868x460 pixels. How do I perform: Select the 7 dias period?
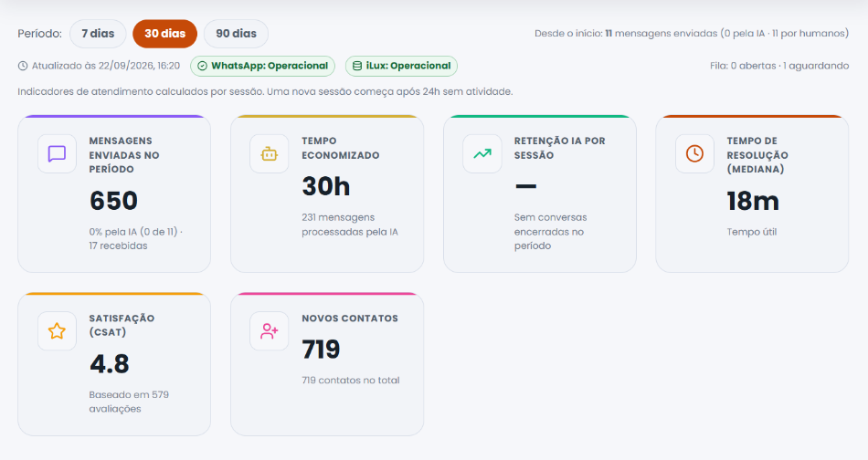pos(98,34)
